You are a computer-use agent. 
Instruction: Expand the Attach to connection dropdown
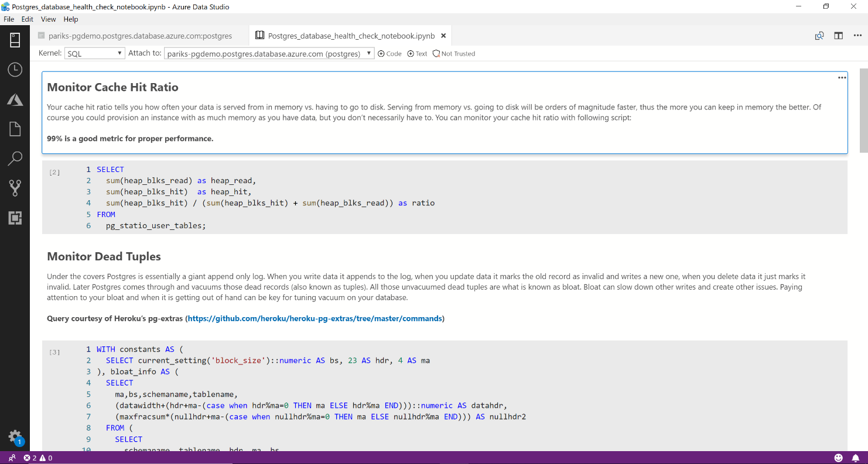[269, 53]
